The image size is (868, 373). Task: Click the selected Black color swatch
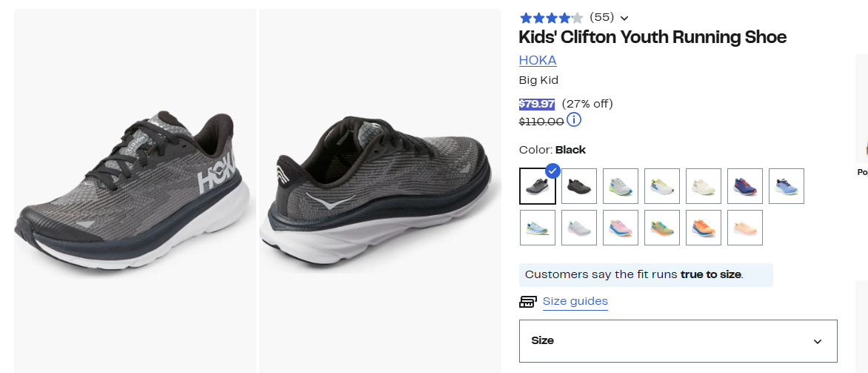click(538, 186)
